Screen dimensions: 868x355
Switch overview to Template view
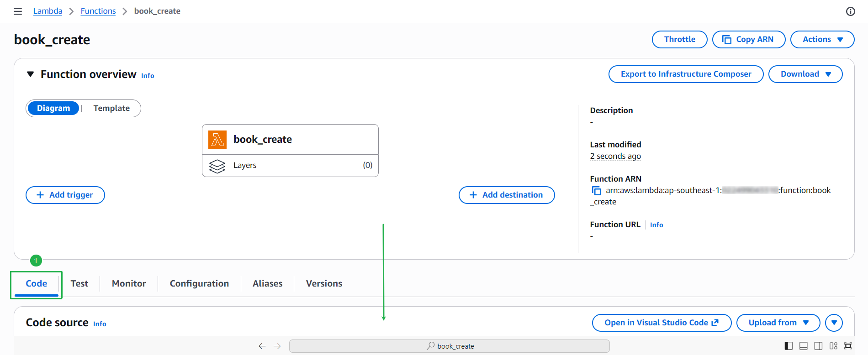click(111, 108)
